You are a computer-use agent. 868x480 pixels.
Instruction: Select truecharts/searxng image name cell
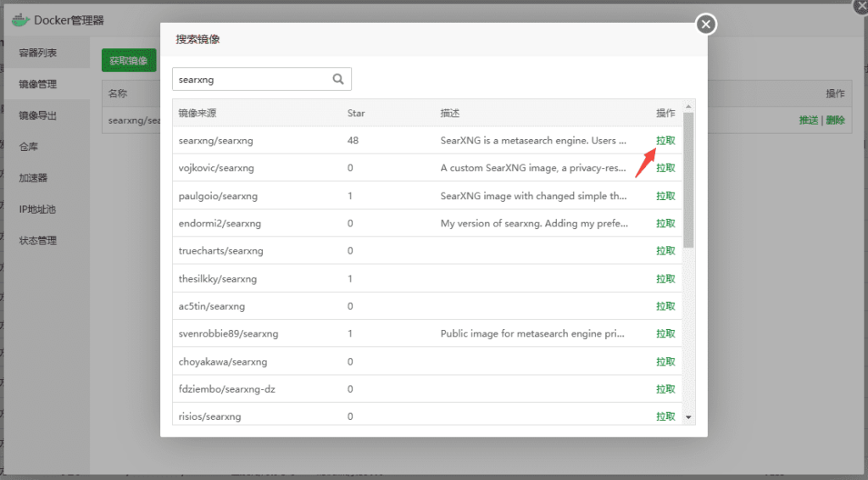pos(220,251)
